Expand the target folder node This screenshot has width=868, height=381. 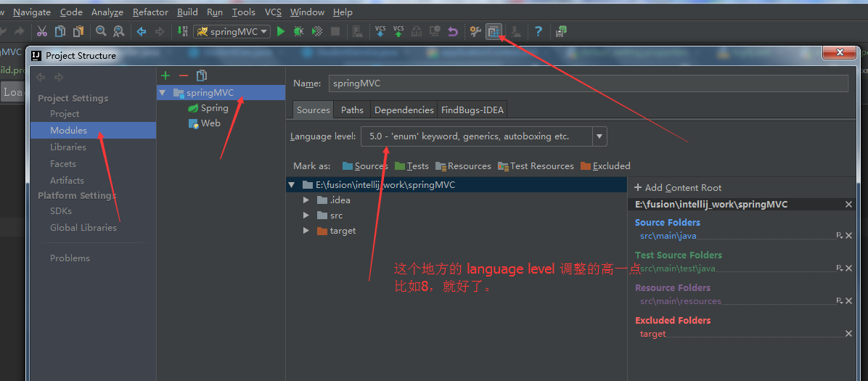click(306, 231)
